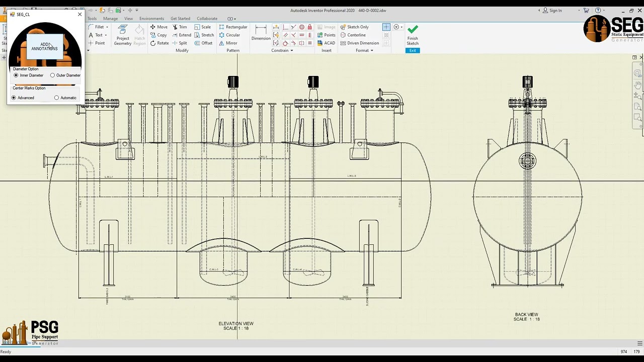The width and height of the screenshot is (644, 362).
Task: Click the Driven Dimension option
Action: coord(359,43)
